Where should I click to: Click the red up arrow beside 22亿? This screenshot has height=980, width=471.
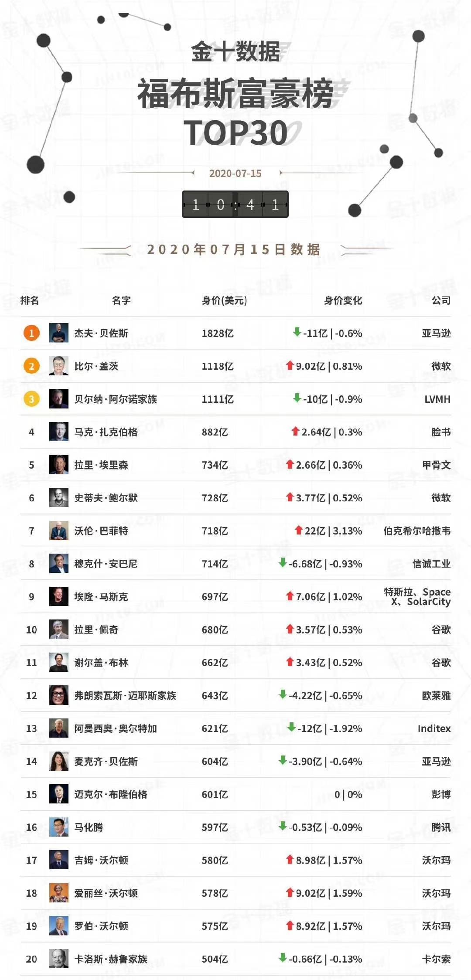click(x=298, y=530)
